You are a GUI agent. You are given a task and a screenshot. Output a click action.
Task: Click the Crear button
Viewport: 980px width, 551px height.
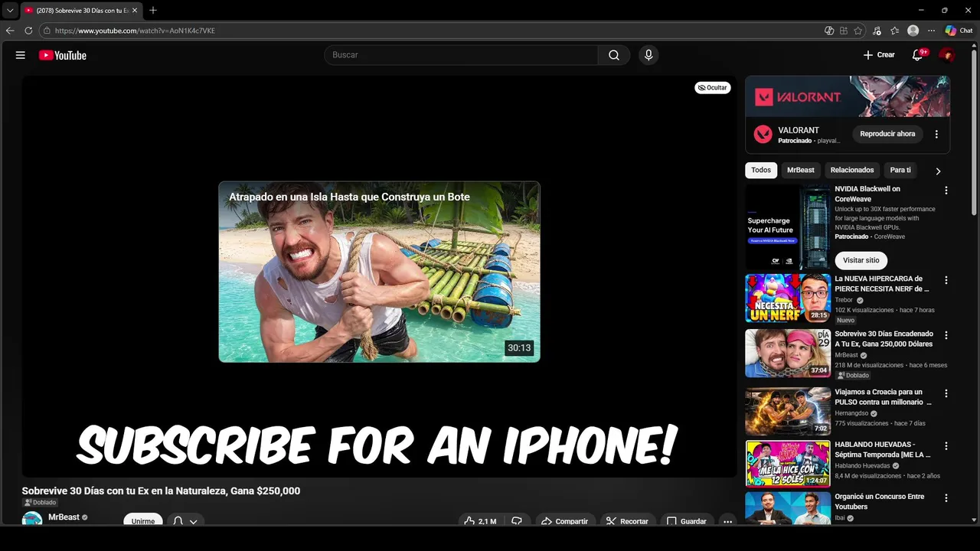click(879, 55)
